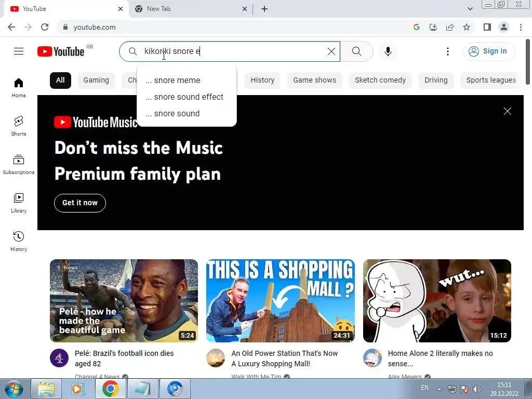Open the volume control in tray
This screenshot has width=532, height=399.
click(x=477, y=389)
